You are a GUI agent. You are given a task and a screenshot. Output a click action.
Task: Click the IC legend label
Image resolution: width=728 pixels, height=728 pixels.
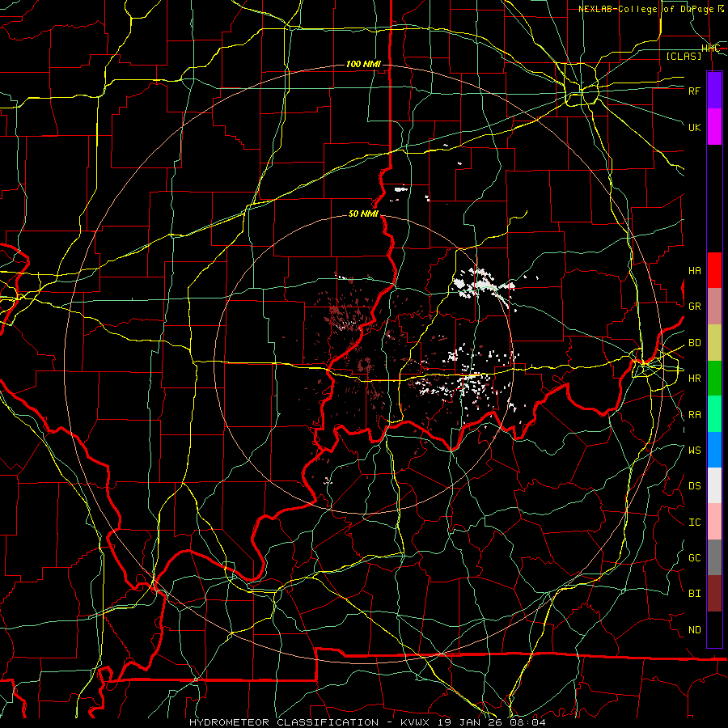coord(695,523)
